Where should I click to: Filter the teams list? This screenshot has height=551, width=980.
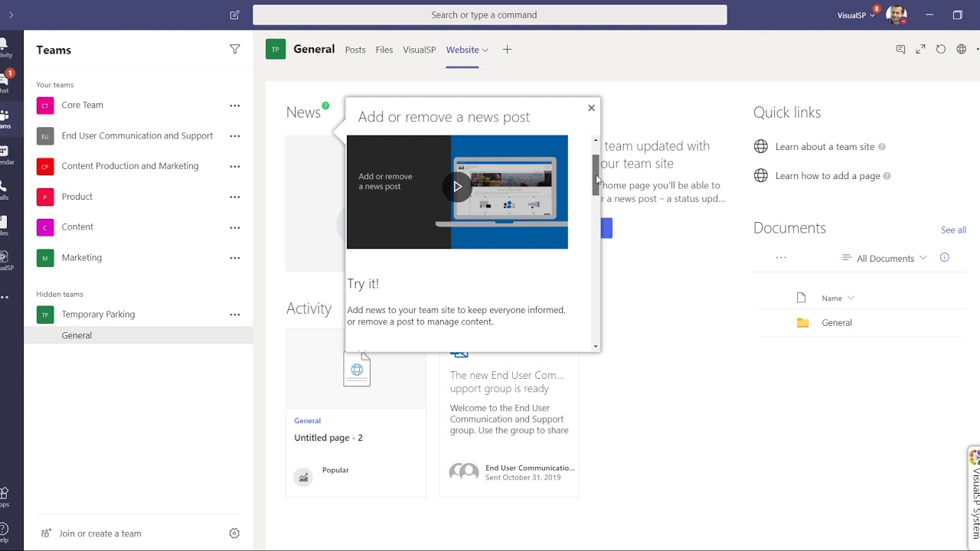[235, 50]
